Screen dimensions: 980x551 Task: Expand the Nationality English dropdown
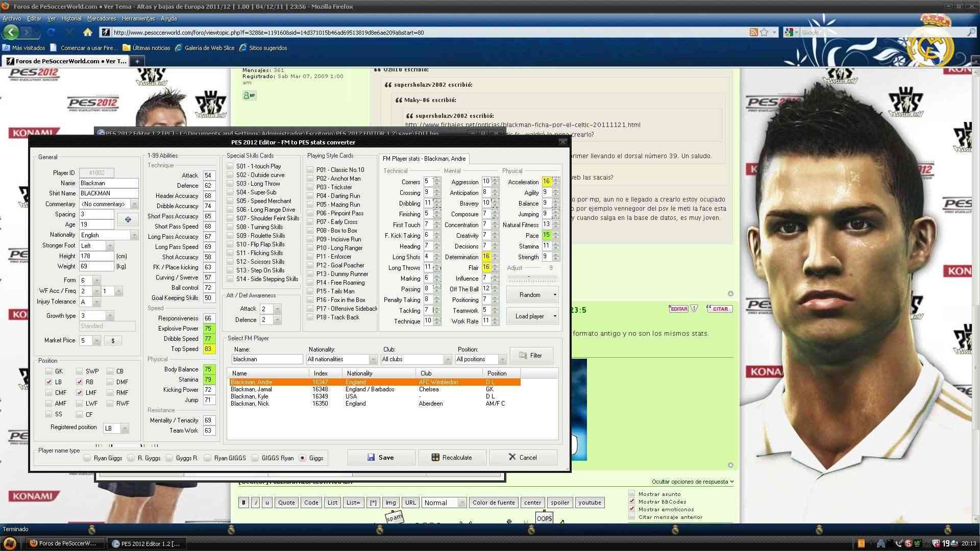tap(134, 235)
